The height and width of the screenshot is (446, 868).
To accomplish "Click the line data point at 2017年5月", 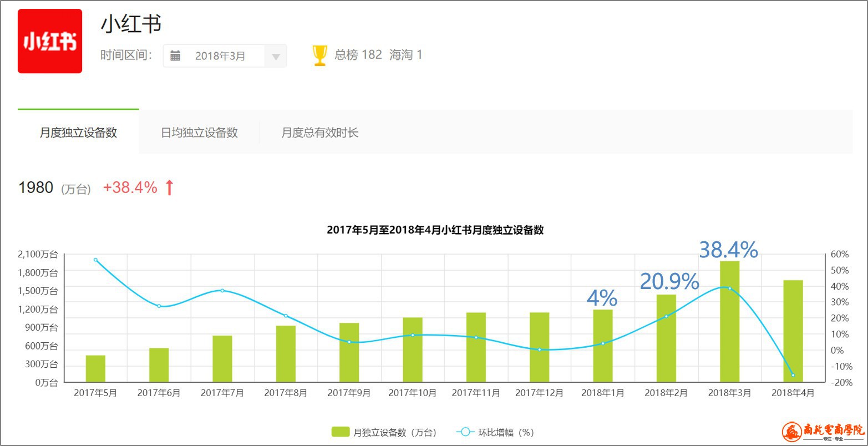I will (x=95, y=260).
